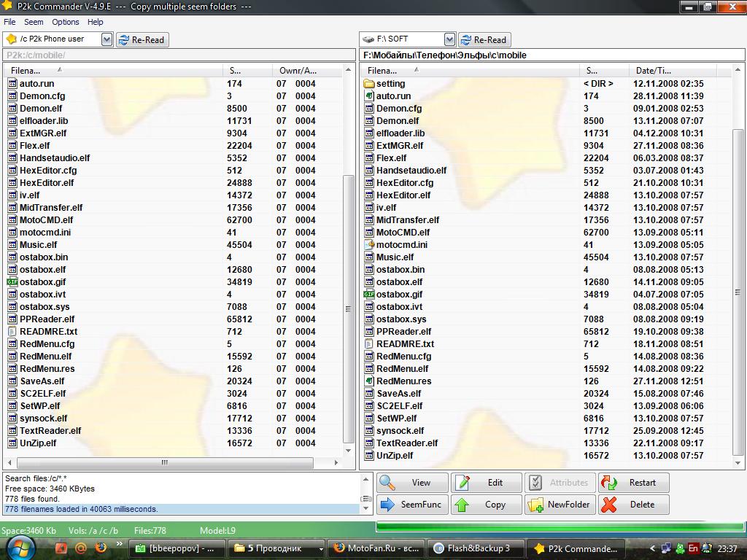Open the 5 Проводник taskbar group
This screenshot has width=747, height=560.
(276, 548)
